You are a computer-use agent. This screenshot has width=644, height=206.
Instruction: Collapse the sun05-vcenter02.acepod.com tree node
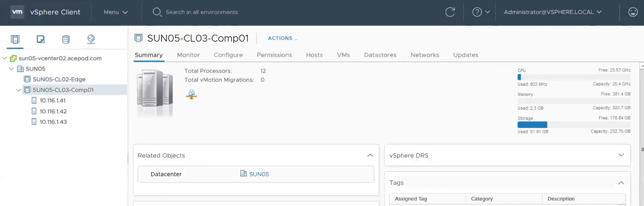[4, 58]
